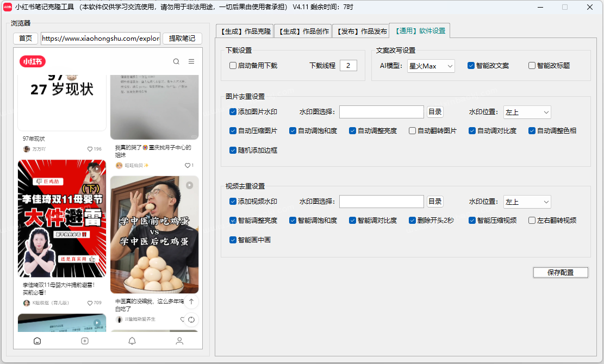
Task: Click the plus (create post) icon
Action: 84,341
